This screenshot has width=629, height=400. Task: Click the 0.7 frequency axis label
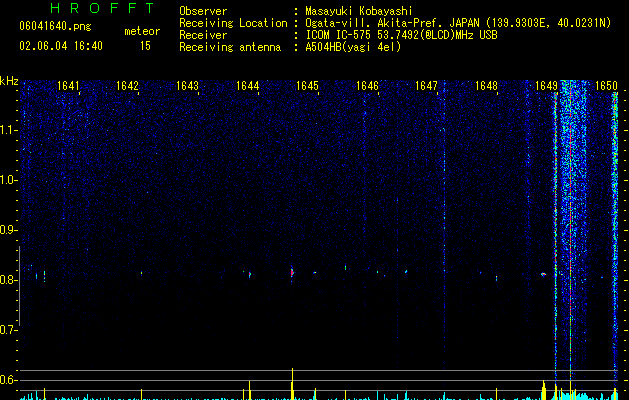pyautogui.click(x=8, y=330)
